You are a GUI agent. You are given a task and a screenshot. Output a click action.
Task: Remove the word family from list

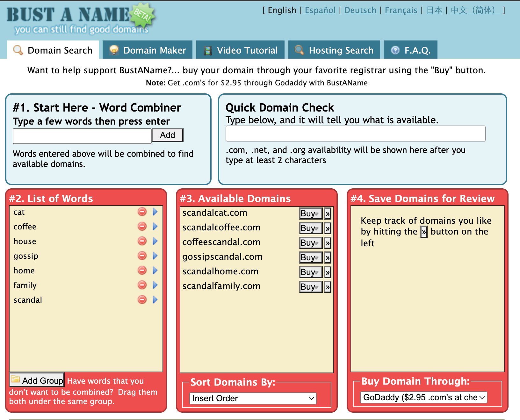[142, 285]
